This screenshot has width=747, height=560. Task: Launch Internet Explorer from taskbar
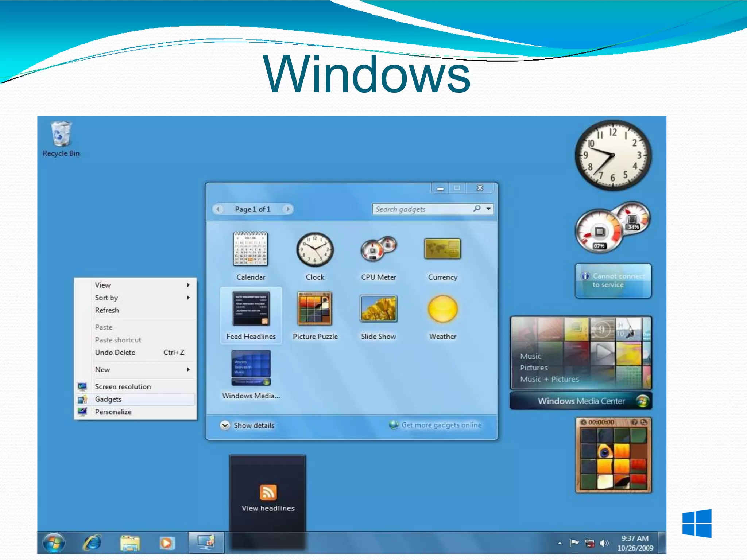pos(92,542)
